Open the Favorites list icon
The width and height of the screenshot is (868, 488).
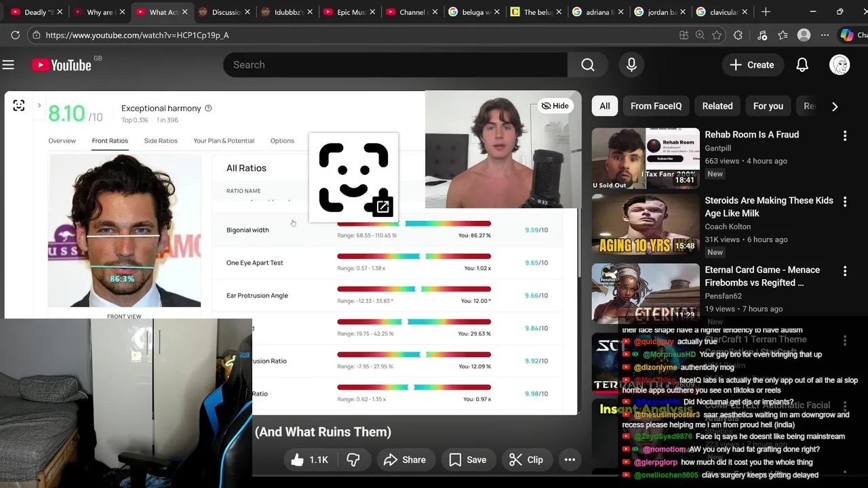tap(783, 35)
